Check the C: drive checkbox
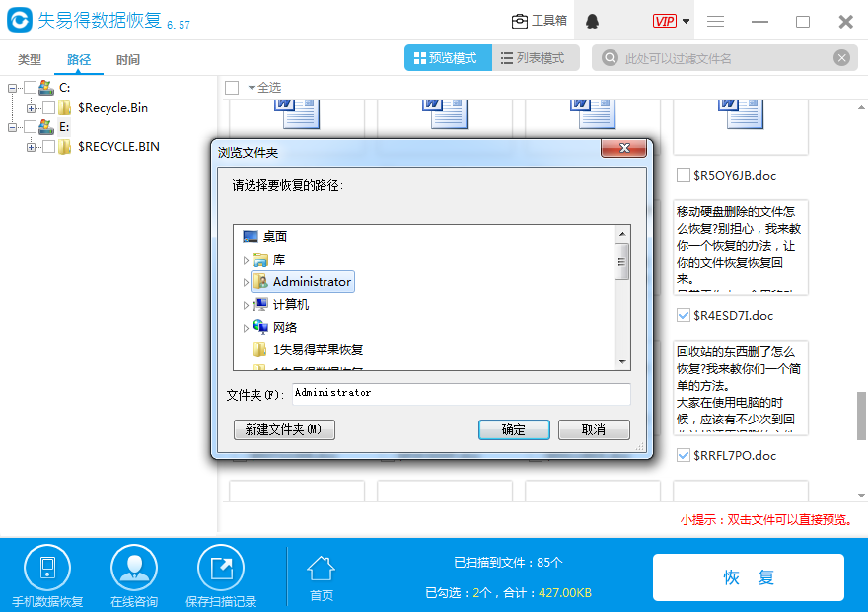 tap(30, 88)
